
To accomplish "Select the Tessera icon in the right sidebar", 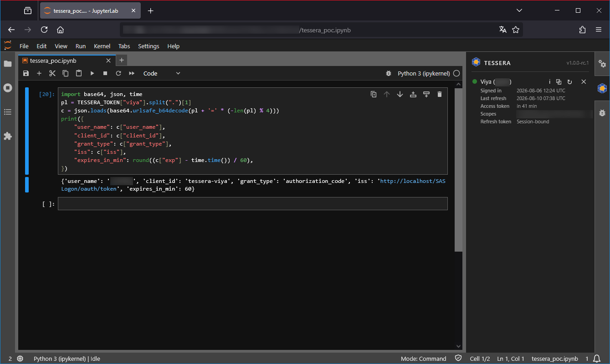I will click(x=602, y=88).
